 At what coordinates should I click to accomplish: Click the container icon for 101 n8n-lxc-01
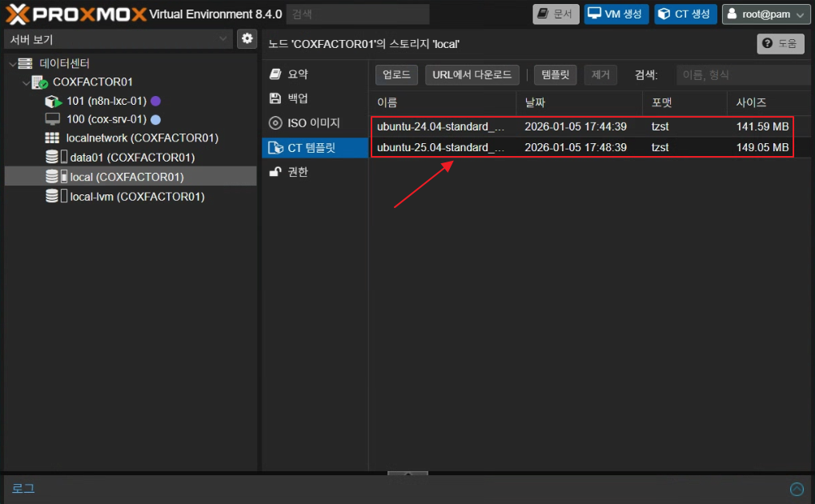click(53, 101)
